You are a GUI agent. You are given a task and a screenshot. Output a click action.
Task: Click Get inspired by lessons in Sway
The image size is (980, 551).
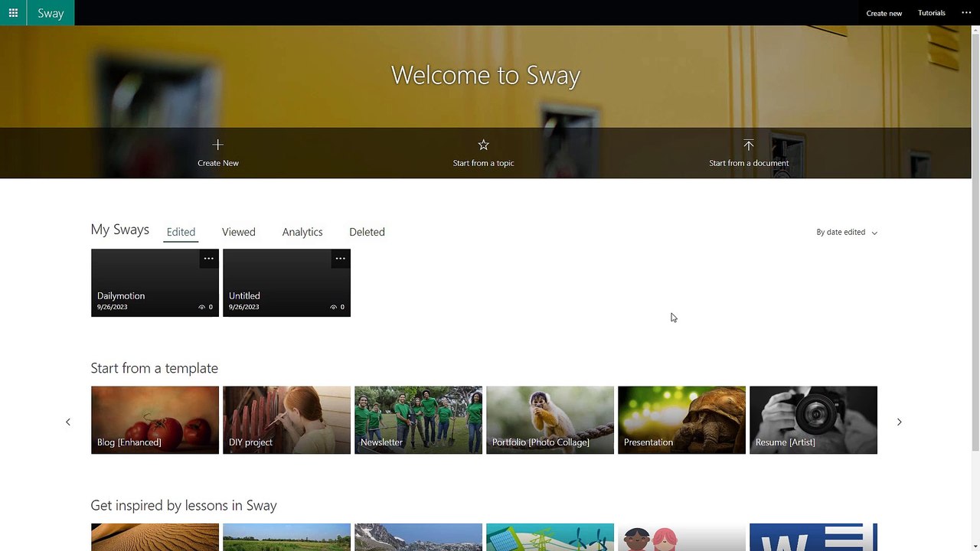click(184, 505)
